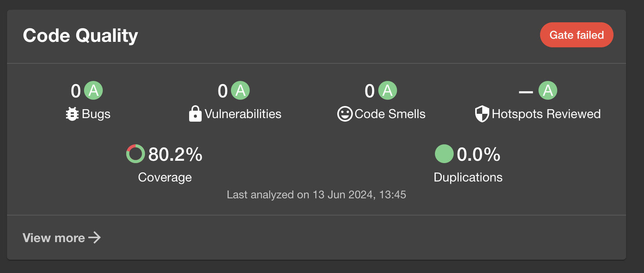Click the Coverage donut chart indicator
This screenshot has width=644, height=273.
135,154
